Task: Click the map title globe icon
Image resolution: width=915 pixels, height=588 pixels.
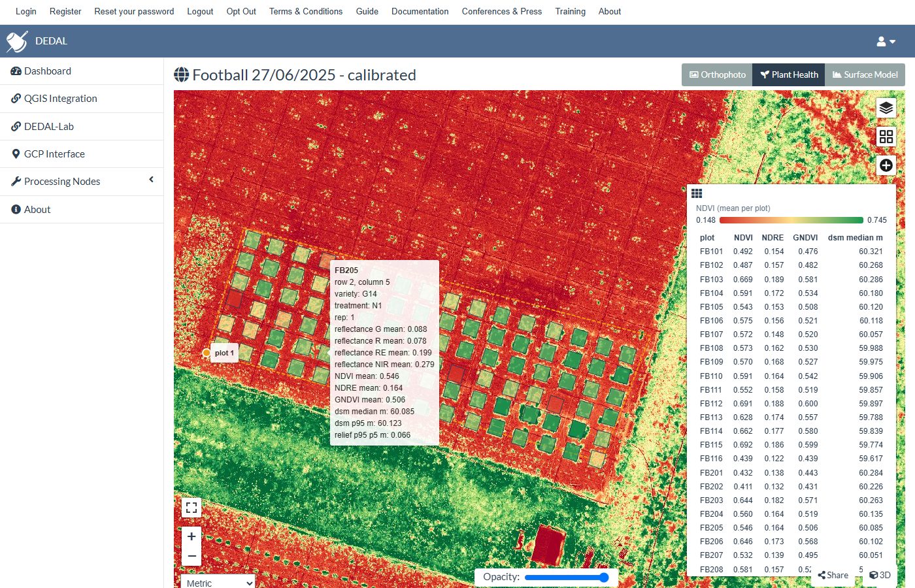Action: click(181, 75)
